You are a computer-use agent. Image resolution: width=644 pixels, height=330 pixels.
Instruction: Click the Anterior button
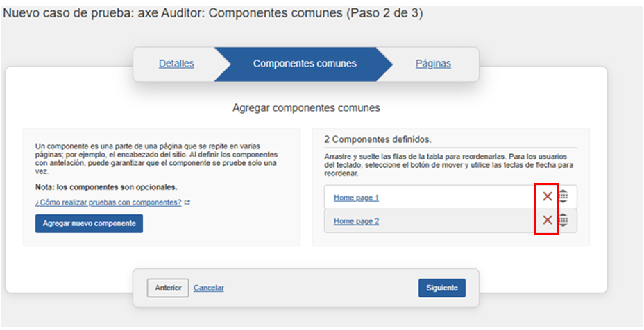pos(168,288)
